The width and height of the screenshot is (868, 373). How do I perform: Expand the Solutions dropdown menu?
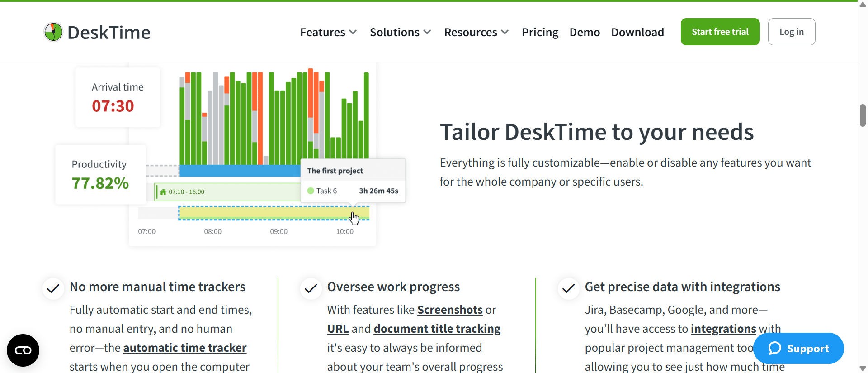pos(400,32)
